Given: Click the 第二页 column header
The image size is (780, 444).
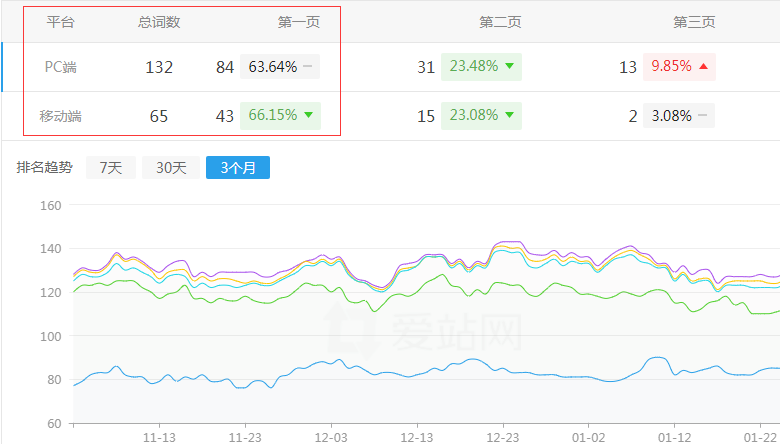Looking at the screenshot, I should point(500,22).
